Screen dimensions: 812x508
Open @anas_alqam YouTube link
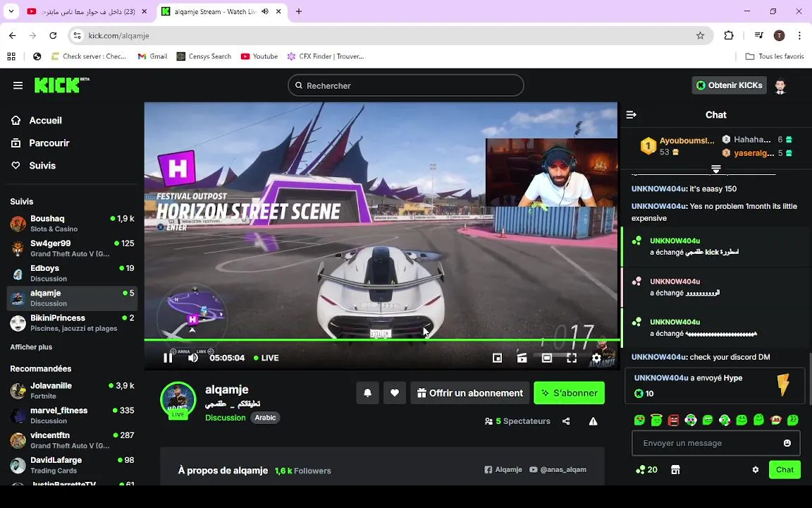(x=558, y=470)
